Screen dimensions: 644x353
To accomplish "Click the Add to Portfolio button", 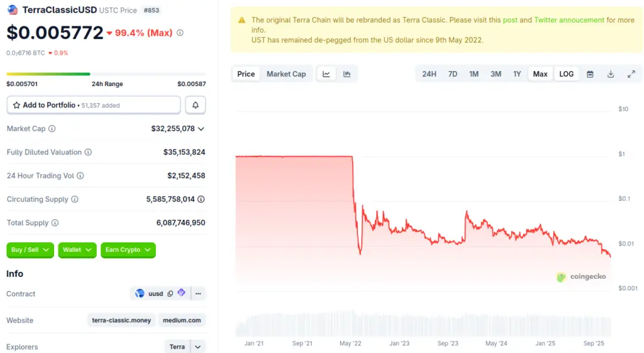I will coord(94,105).
